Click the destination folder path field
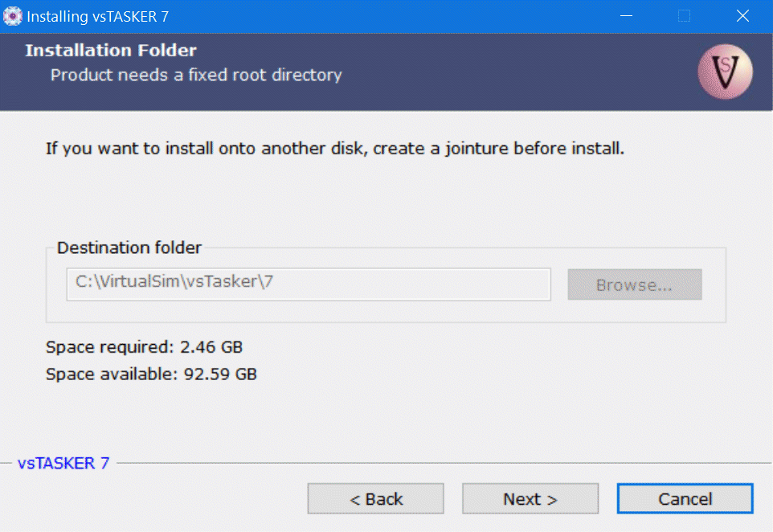 308,284
